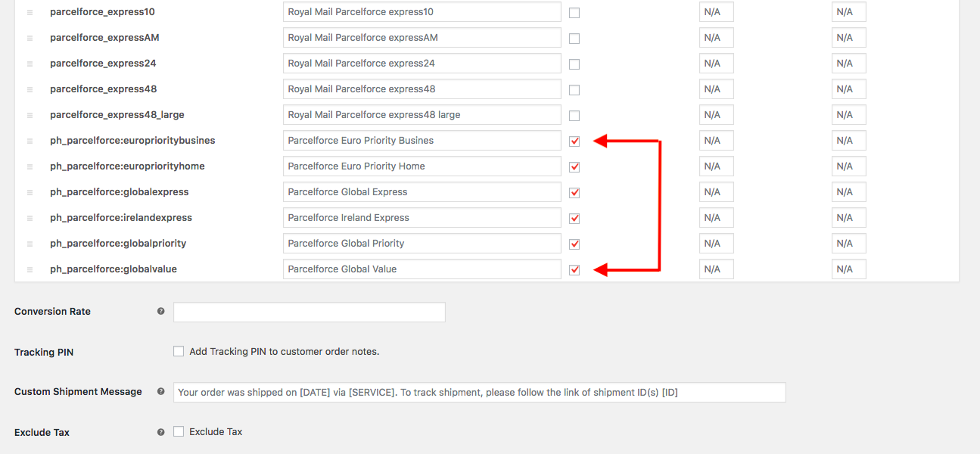Click drag handle for europriorityhome row
Screen dimensions: 980x454
coord(30,167)
